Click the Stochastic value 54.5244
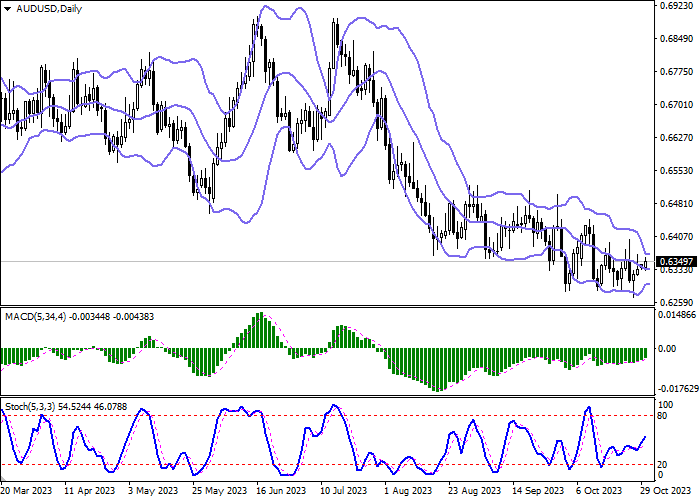Viewport: 700px width, 500px height. [77, 407]
